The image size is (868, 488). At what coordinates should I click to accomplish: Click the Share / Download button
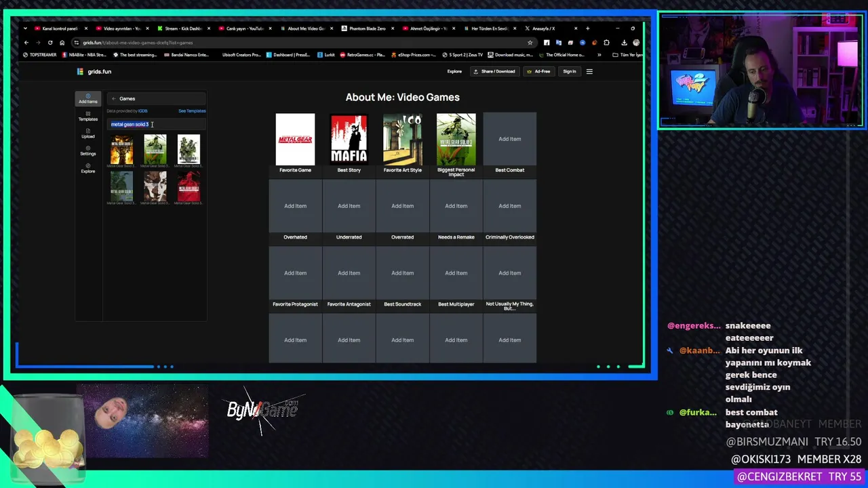point(494,71)
